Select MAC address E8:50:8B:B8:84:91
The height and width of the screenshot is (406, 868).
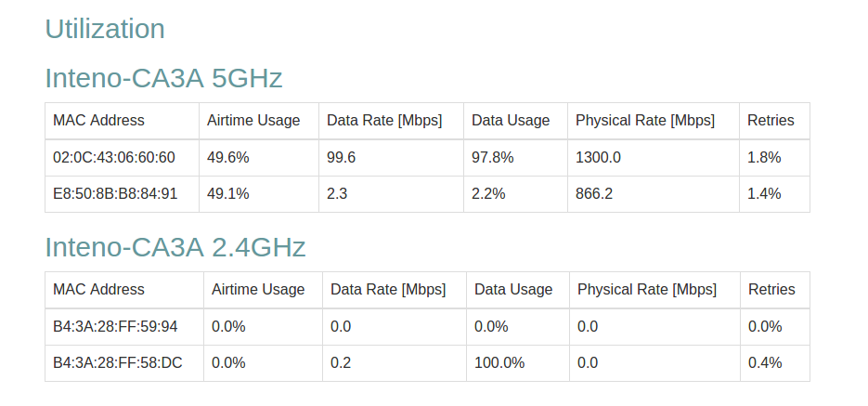(x=115, y=194)
